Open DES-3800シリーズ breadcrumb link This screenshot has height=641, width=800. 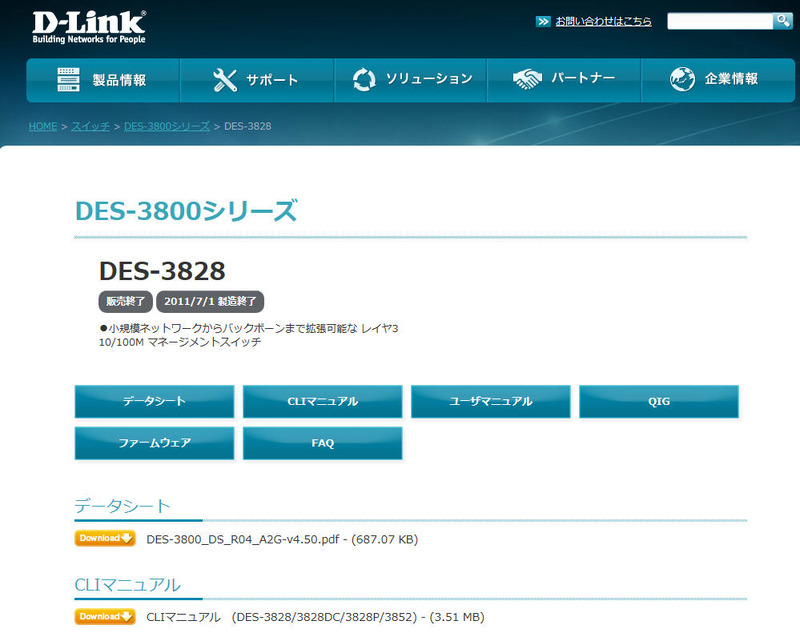coord(167,127)
